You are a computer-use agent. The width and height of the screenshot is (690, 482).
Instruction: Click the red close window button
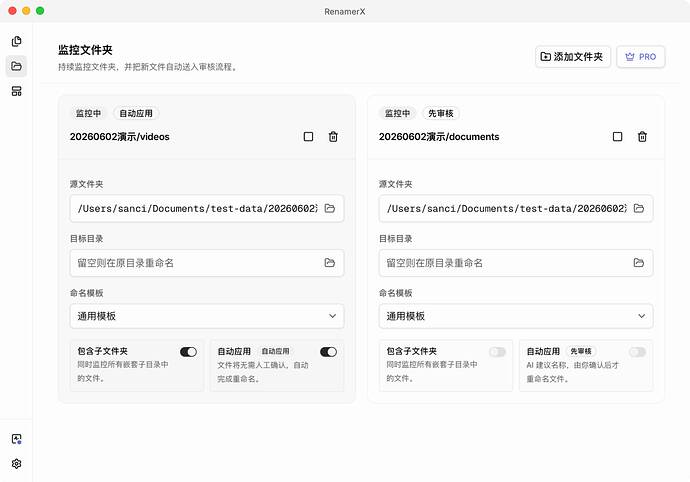pyautogui.click(x=12, y=11)
